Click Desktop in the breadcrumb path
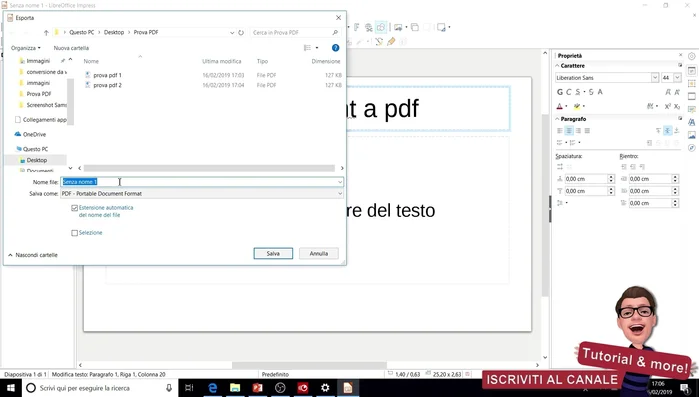 click(114, 33)
